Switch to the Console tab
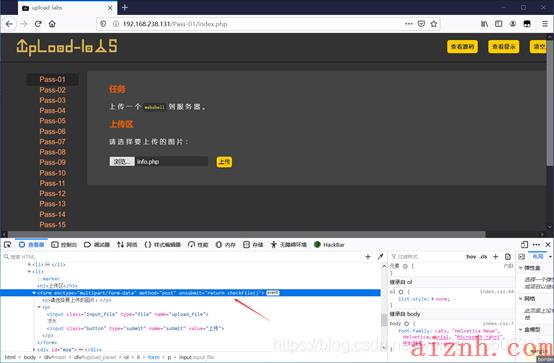The width and height of the screenshot is (554, 363). click(x=64, y=245)
